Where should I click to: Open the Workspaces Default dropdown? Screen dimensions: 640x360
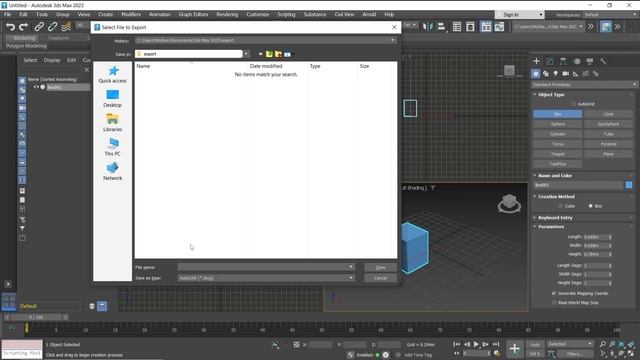pyautogui.click(x=610, y=15)
